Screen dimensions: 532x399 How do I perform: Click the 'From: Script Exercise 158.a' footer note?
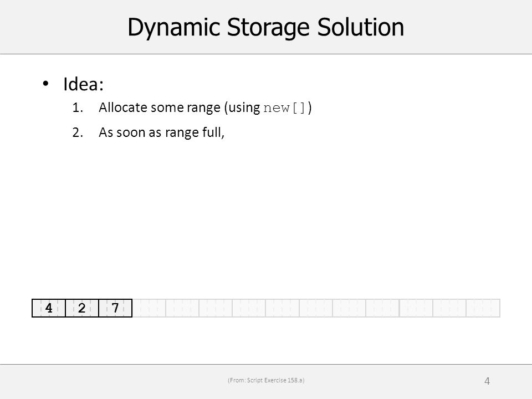click(266, 380)
